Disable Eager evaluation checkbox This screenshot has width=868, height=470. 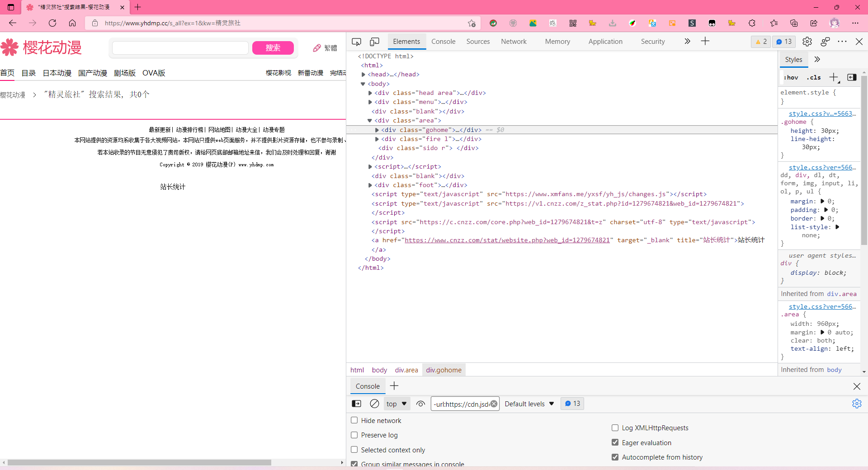(x=615, y=442)
